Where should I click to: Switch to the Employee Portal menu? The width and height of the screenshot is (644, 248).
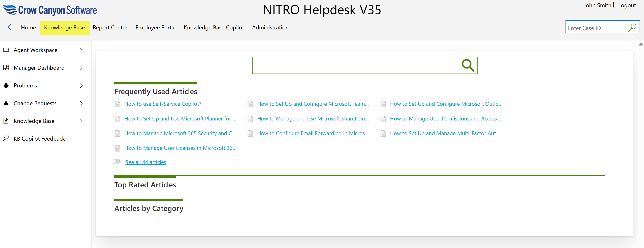pos(155,28)
